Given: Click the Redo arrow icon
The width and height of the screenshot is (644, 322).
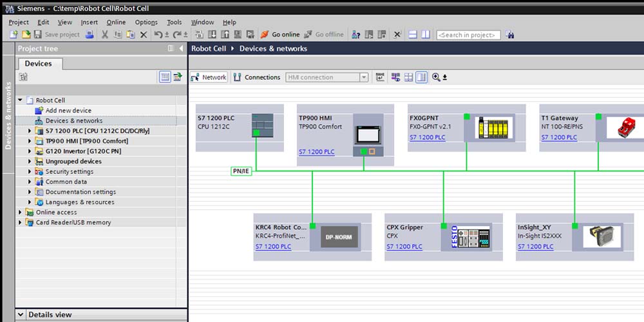Looking at the screenshot, I should point(177,35).
